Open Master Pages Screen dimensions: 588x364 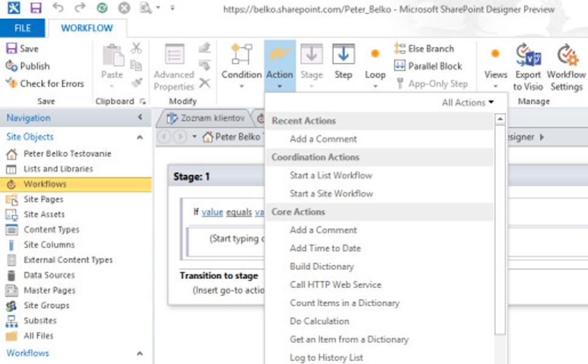pyautogui.click(x=41, y=290)
